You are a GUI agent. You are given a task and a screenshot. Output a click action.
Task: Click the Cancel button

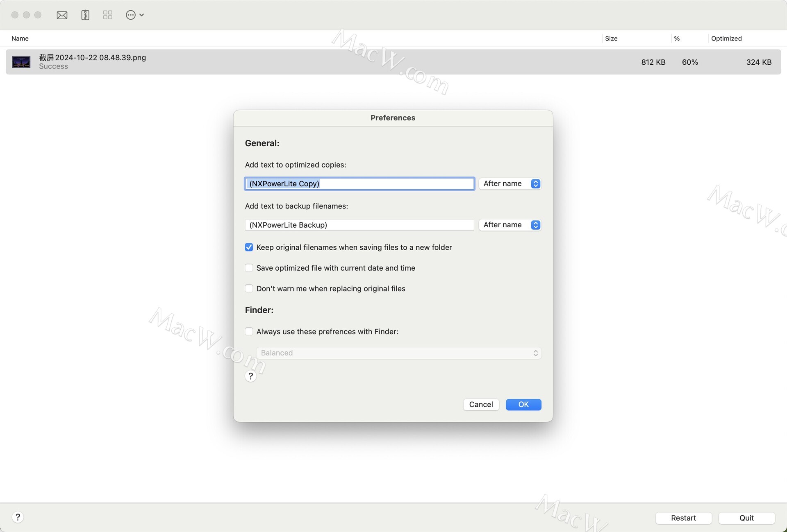click(x=481, y=405)
